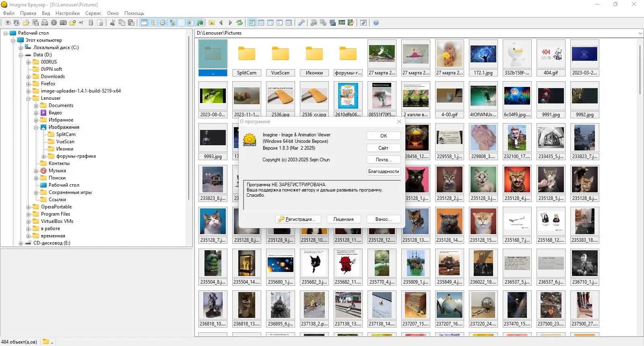Click OK in the О программе dialog
This screenshot has height=346, width=644.
(x=384, y=136)
